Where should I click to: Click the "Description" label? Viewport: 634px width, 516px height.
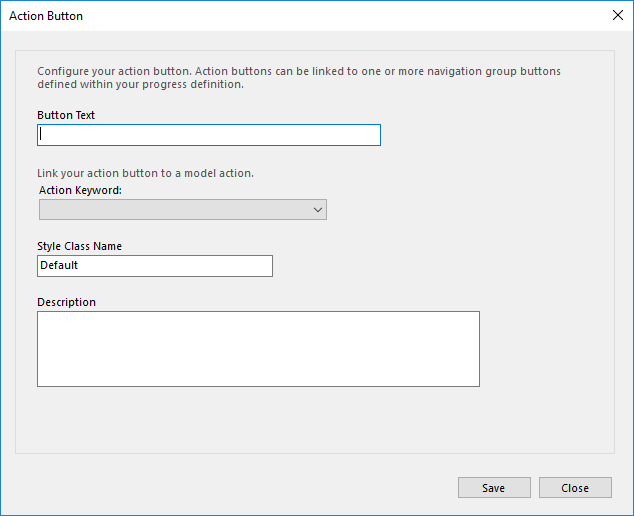(67, 302)
